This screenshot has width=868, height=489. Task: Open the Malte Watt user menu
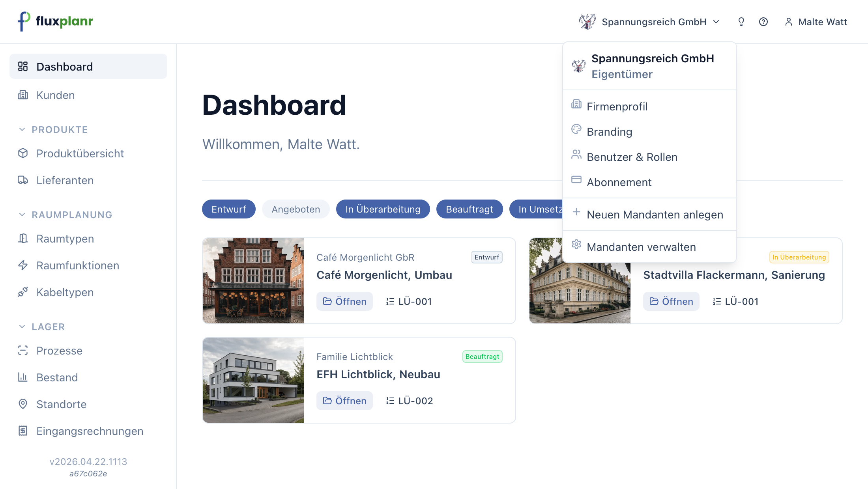816,22
